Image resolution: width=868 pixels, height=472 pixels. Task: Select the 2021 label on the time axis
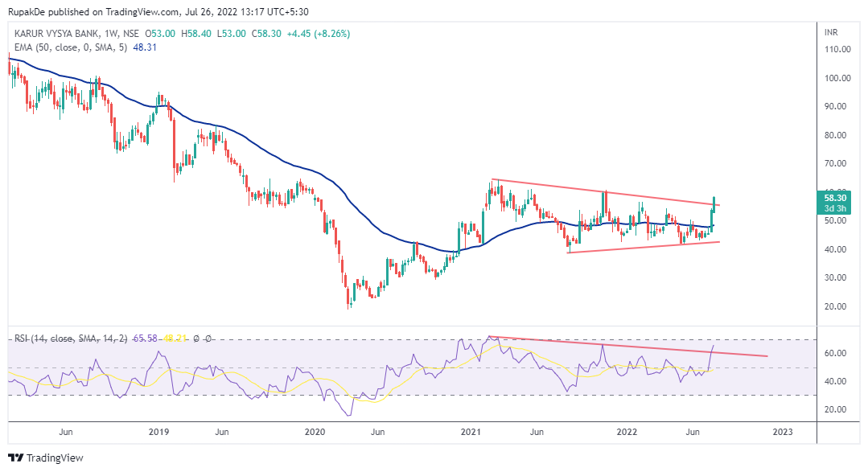tap(471, 432)
